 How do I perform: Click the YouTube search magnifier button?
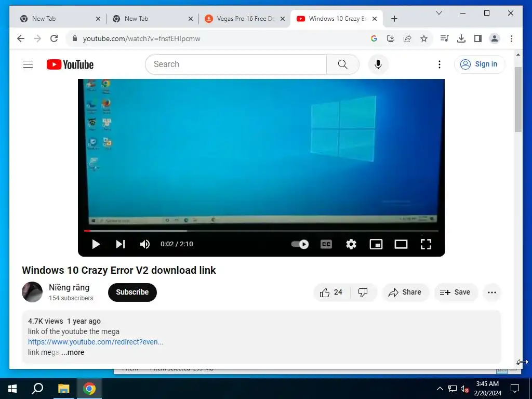point(343,64)
